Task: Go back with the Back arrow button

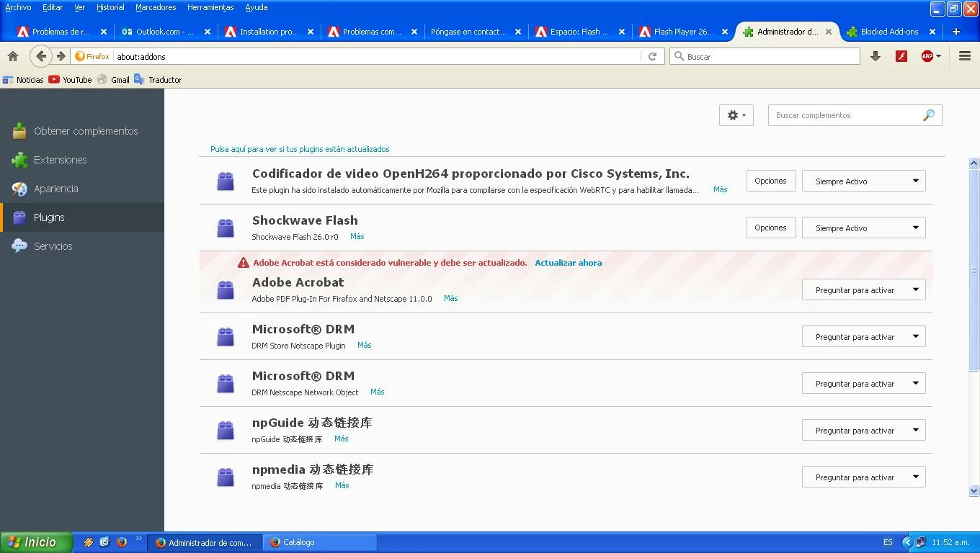Action: pyautogui.click(x=41, y=56)
